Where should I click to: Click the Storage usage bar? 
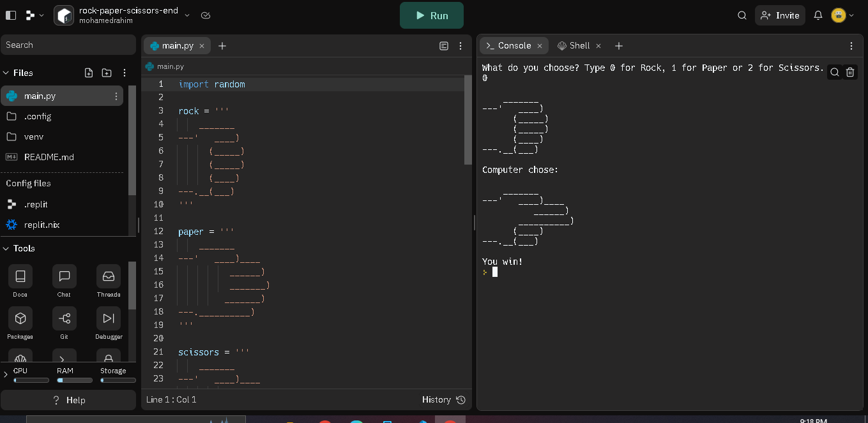(118, 380)
